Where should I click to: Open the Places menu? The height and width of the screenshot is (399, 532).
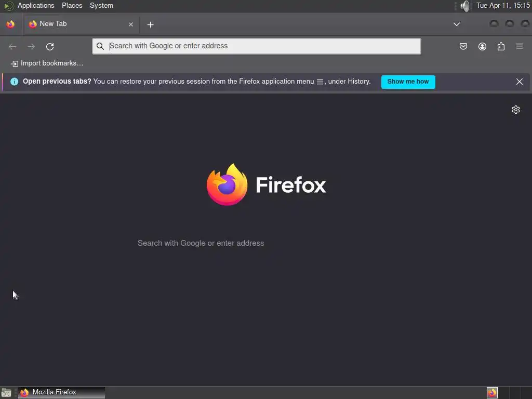[72, 5]
